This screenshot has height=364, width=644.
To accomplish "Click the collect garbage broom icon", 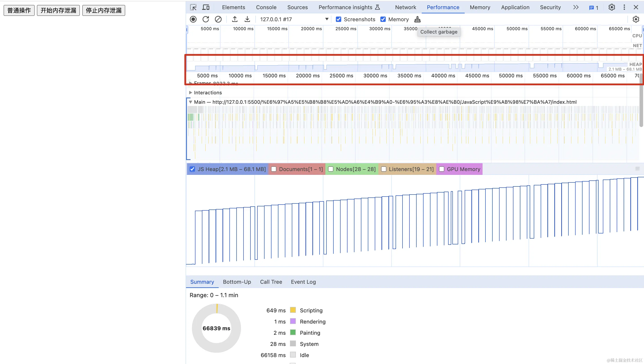I will coord(417,19).
